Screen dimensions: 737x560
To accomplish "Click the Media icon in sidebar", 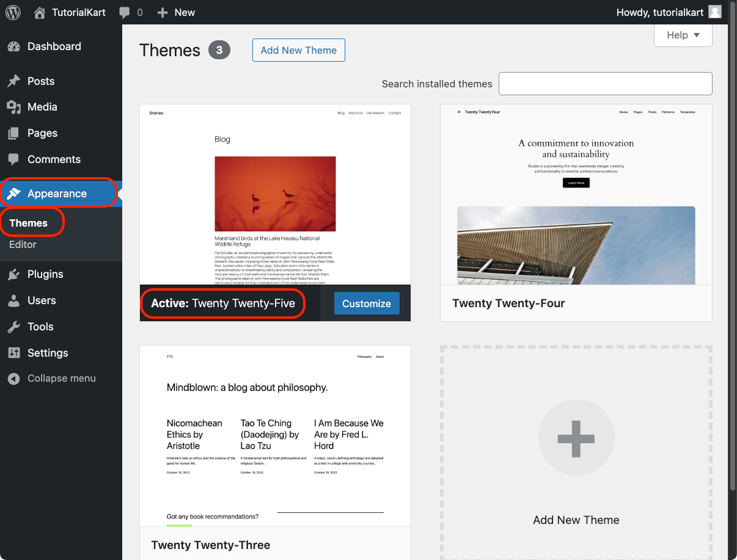I will (x=13, y=107).
